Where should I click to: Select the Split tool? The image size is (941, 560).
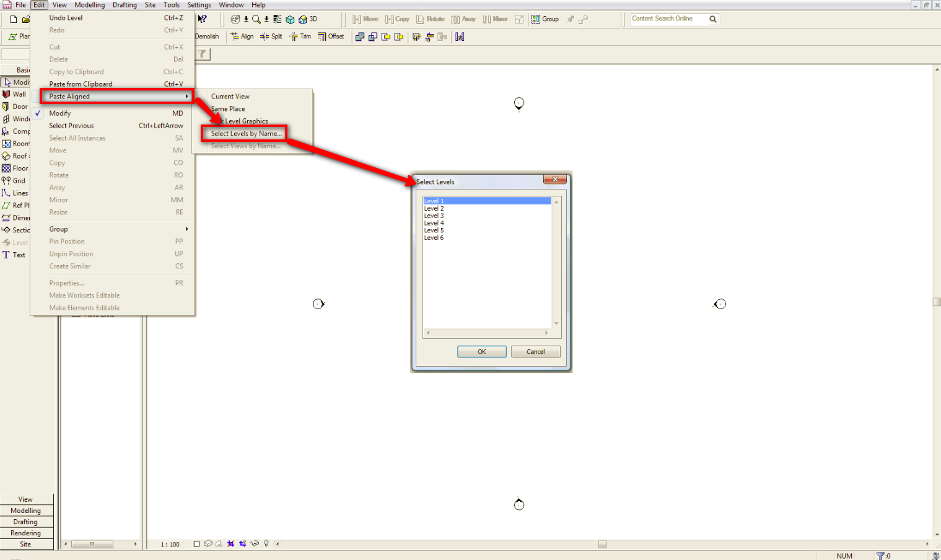[271, 37]
